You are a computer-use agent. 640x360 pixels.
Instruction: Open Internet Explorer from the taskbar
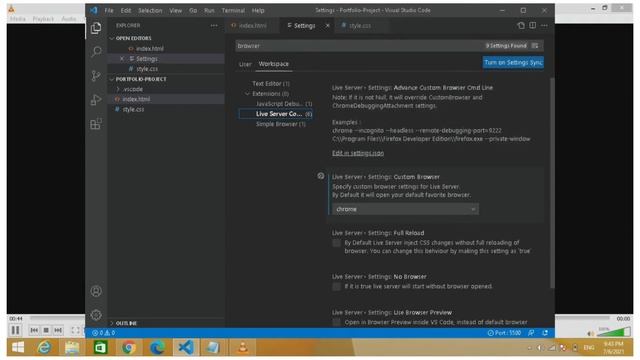click(x=44, y=347)
